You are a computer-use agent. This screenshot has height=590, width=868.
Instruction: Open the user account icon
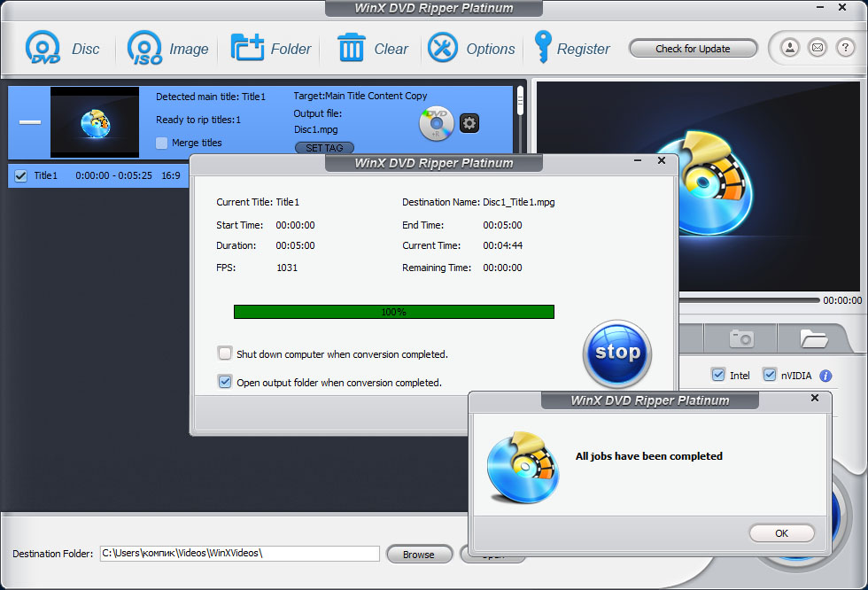pyautogui.click(x=790, y=48)
